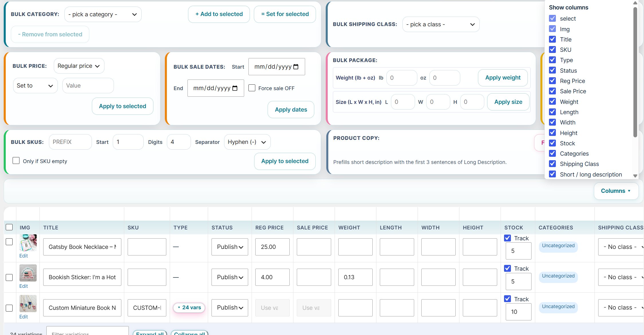Click Edit link under Gatsby thumbnail
Image resolution: width=644 pixels, height=335 pixels.
(23, 256)
